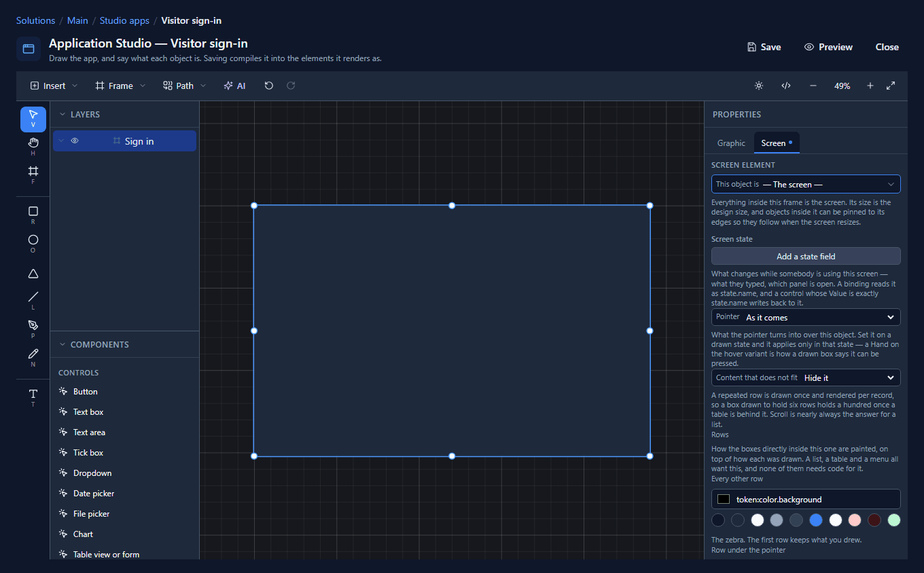Screen dimensions: 924x573
Task: Open the code view icon
Action: pyautogui.click(x=786, y=86)
